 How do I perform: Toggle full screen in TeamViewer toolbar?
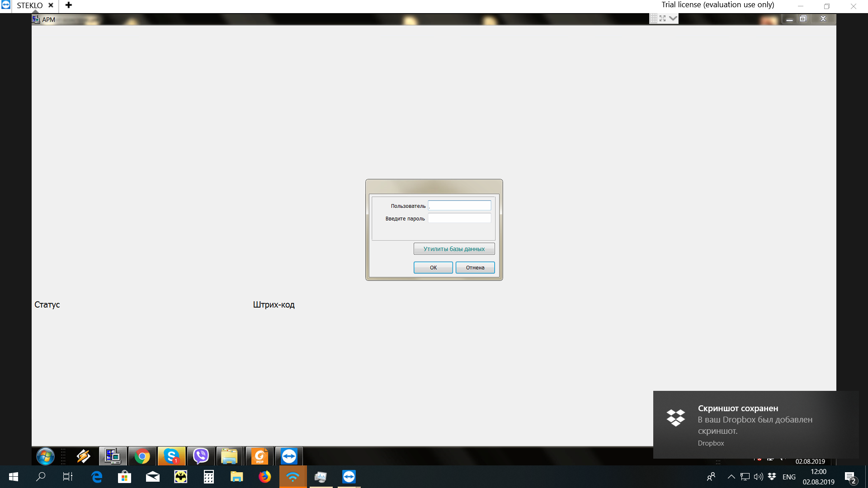click(x=662, y=19)
